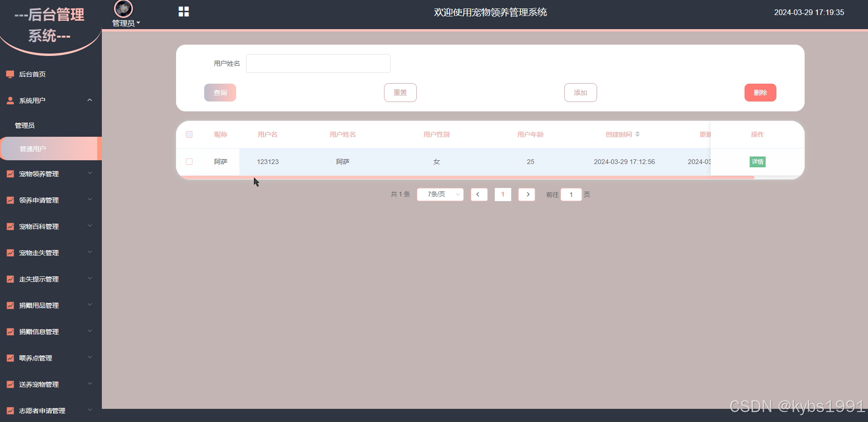Click the creation time 2024-03-29 17:12:56
Screen dimensions: 868x422
pos(624,162)
